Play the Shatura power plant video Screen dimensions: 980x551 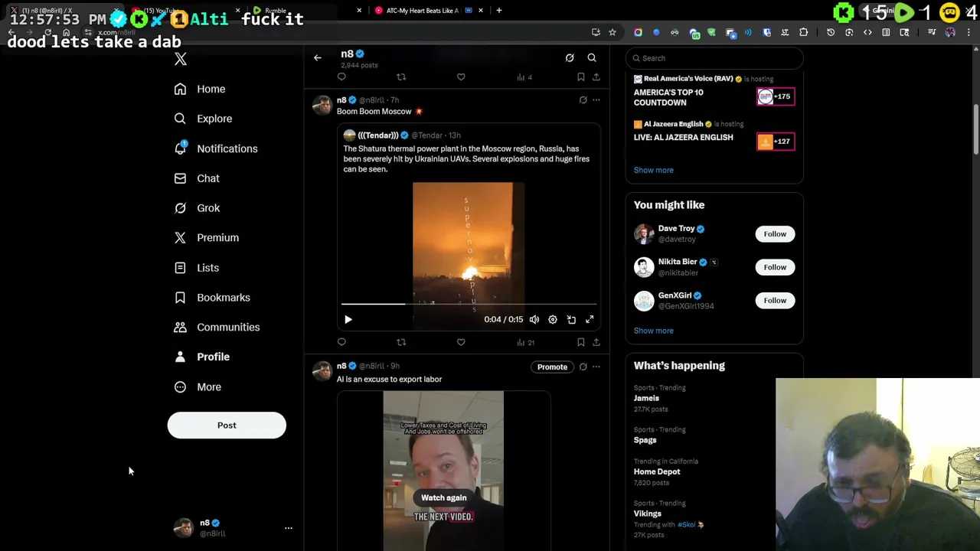(348, 320)
